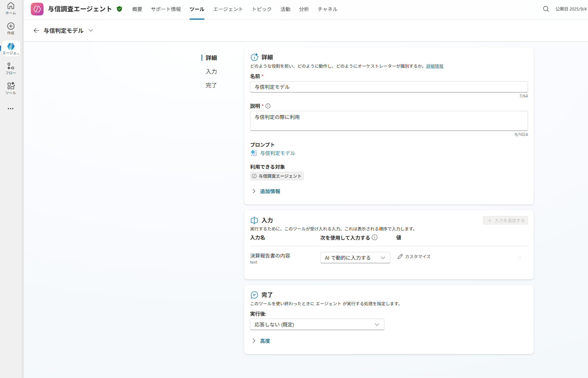The height and width of the screenshot is (378, 588).
Task: Click the カスタマイズ button
Action: pyautogui.click(x=414, y=256)
